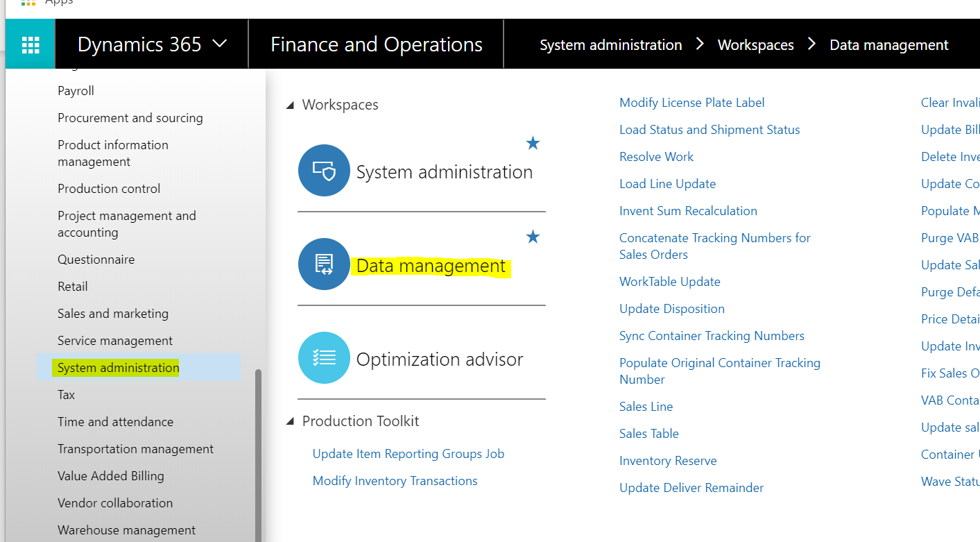Click Modify Inventory Transactions link
Image resolution: width=980 pixels, height=542 pixels.
395,480
